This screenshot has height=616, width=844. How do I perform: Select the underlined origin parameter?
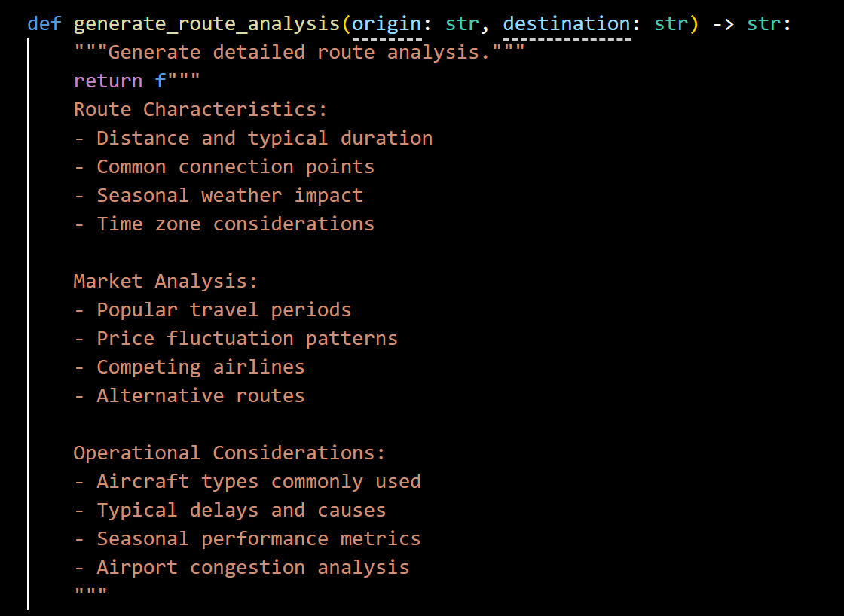[x=387, y=24]
